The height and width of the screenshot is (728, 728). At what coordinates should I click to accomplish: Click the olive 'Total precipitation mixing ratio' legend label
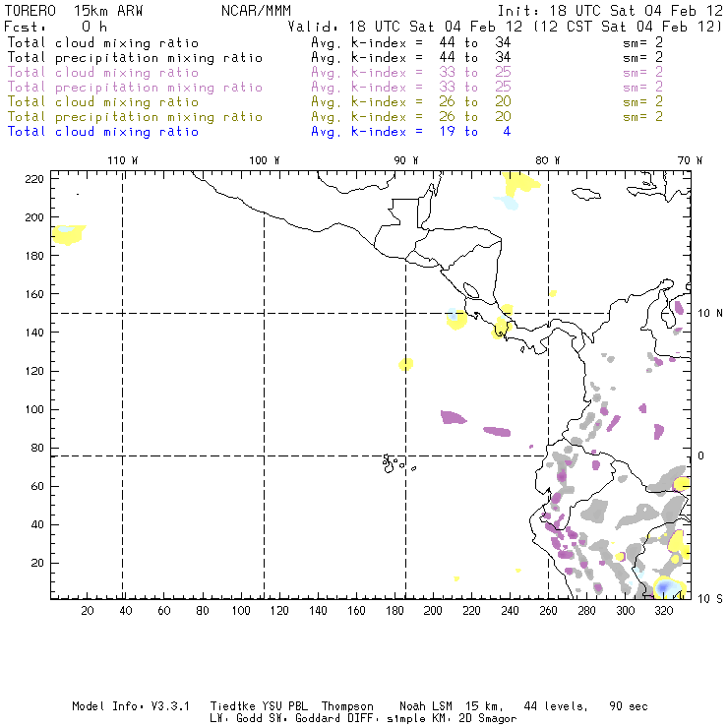tap(135, 116)
